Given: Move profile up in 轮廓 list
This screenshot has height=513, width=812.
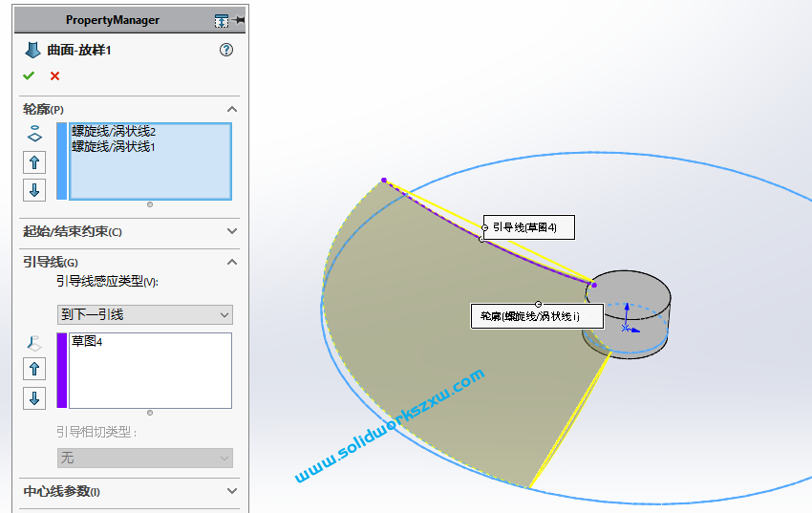Looking at the screenshot, I should pyautogui.click(x=34, y=162).
